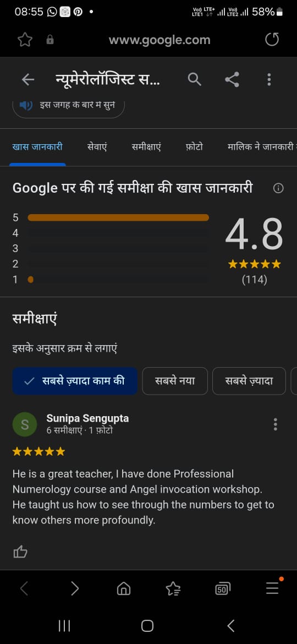Select the 'सबसे ज़्यादा काम की' sort chip
Viewport: 297px width, 644px height.
(75, 381)
